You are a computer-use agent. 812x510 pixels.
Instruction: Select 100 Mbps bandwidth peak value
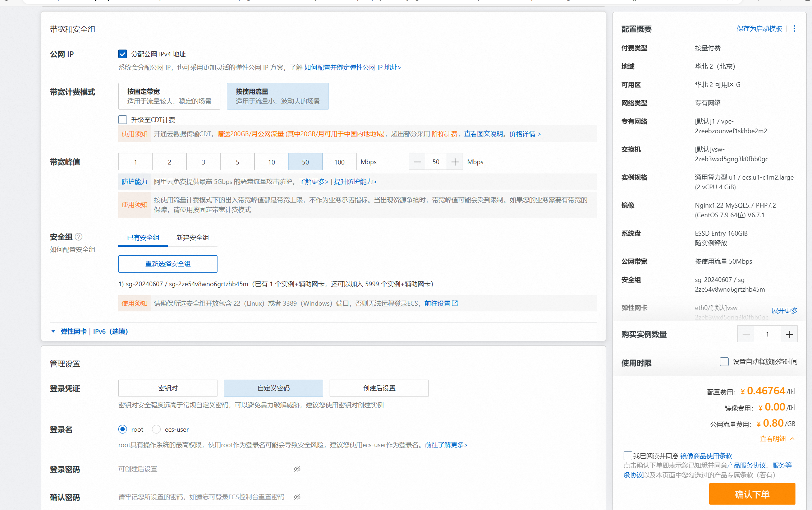point(339,162)
